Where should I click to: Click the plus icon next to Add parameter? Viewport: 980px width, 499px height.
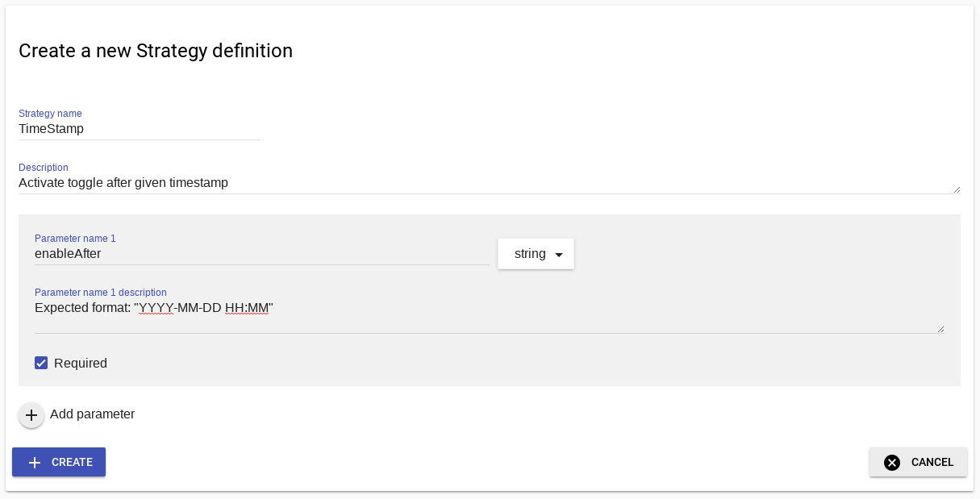point(31,415)
